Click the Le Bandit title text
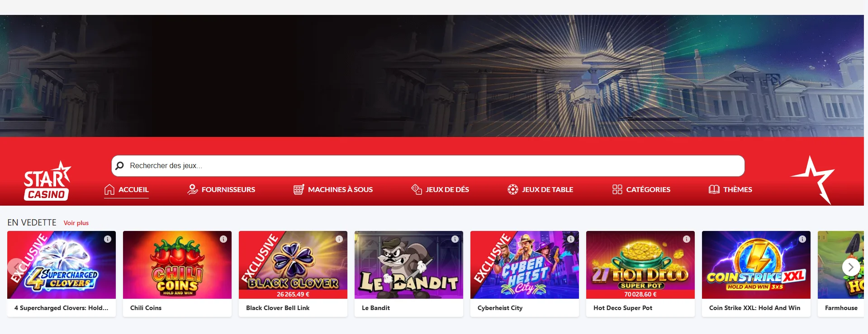868x334 pixels. click(376, 308)
